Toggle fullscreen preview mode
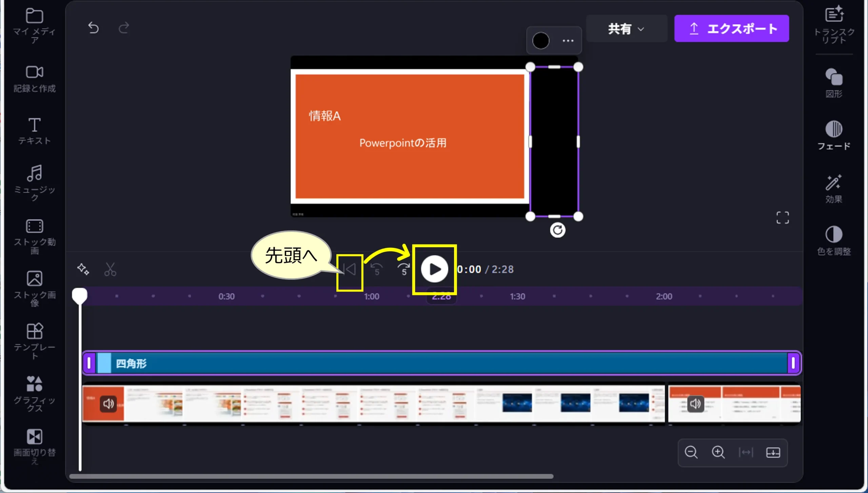 [783, 218]
